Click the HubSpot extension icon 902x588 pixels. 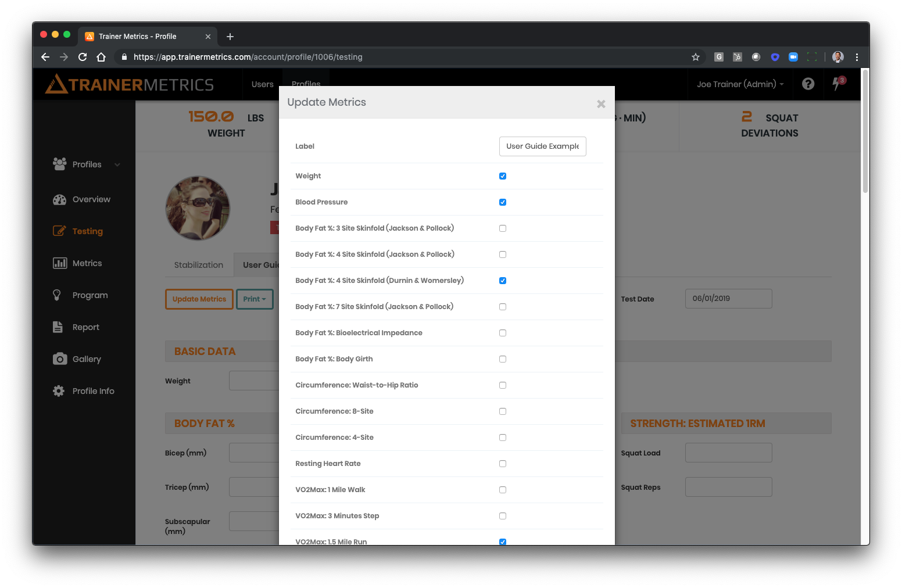click(738, 57)
